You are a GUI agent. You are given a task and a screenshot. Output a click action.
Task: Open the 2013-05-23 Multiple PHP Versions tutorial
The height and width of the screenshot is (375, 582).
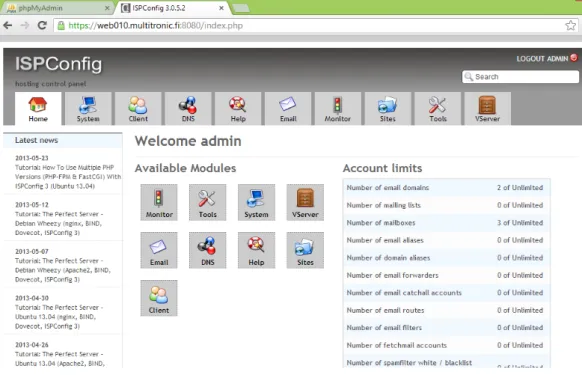[x=68, y=177]
